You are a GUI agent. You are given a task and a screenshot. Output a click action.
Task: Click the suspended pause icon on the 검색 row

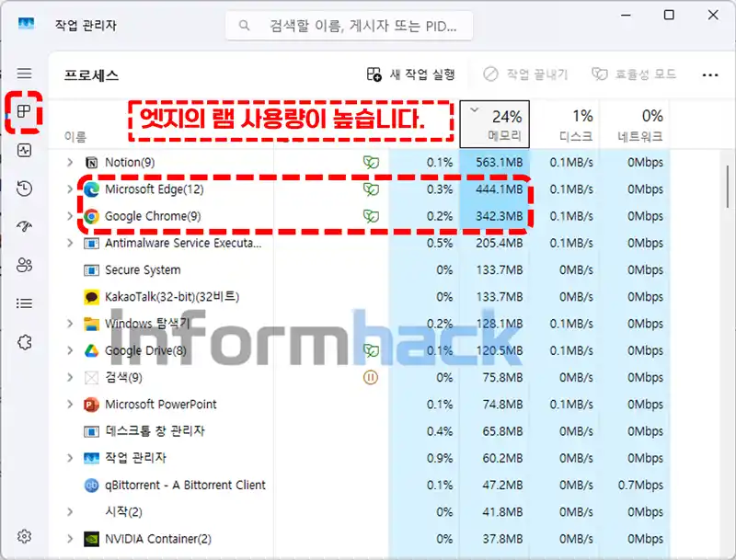coord(371,377)
